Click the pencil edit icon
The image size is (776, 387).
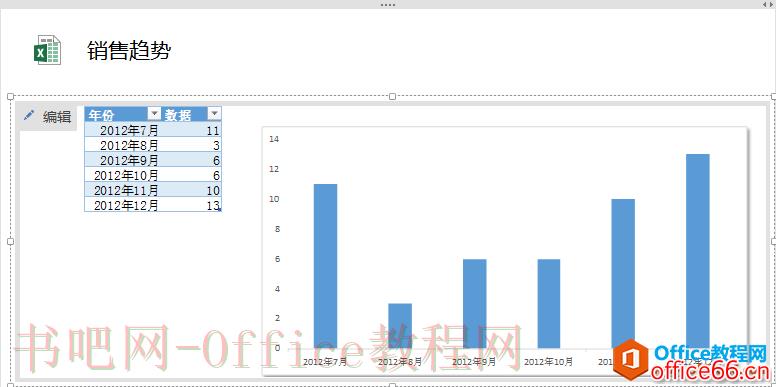29,115
